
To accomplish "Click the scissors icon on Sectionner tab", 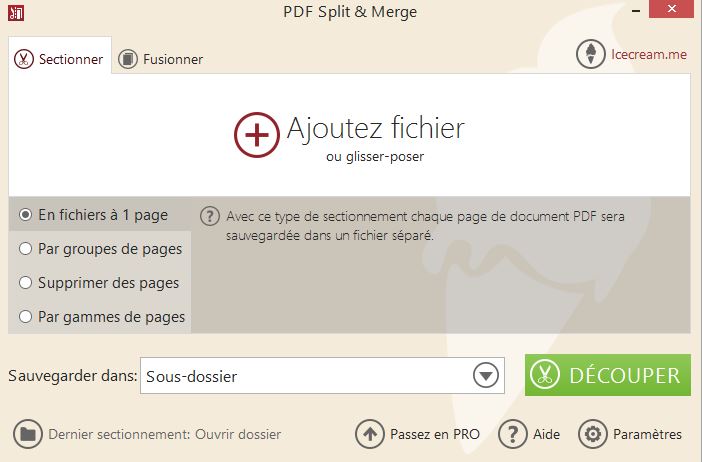I will (24, 59).
